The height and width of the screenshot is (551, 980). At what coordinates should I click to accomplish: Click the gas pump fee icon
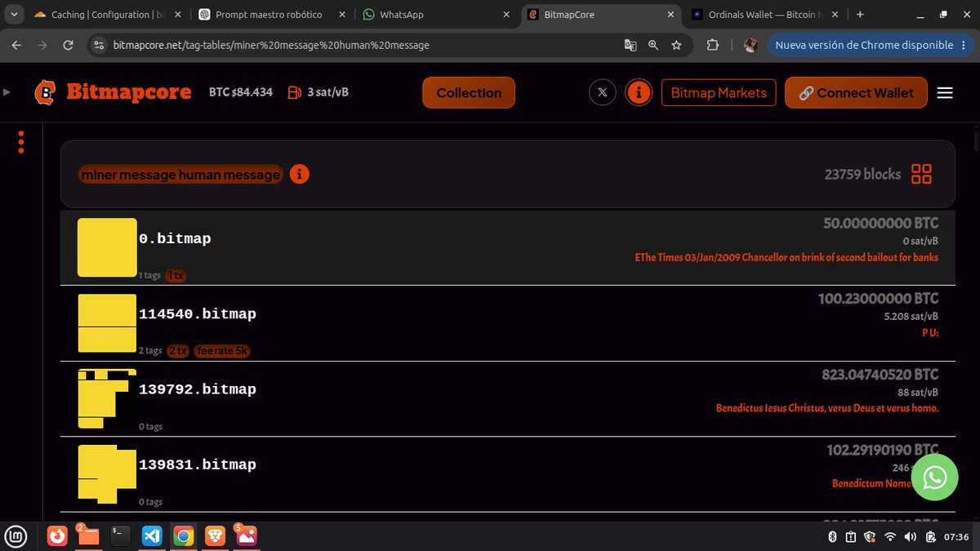point(295,92)
